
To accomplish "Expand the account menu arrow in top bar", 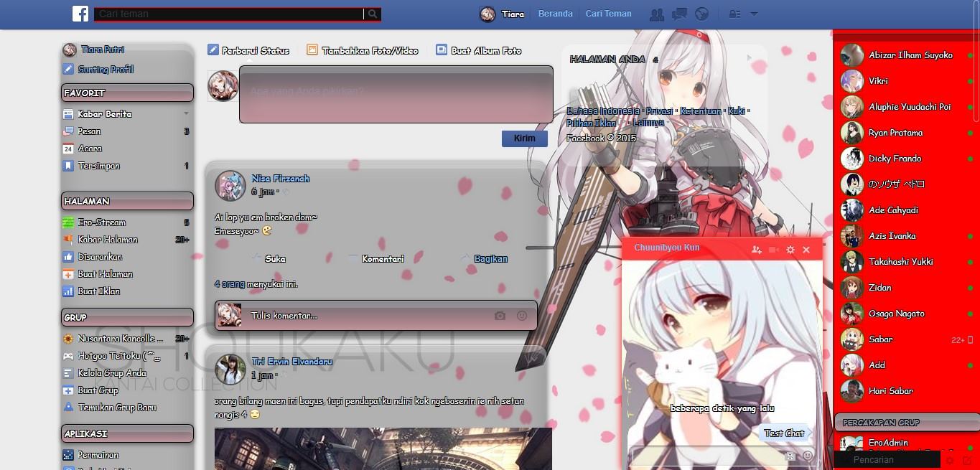I will (754, 14).
